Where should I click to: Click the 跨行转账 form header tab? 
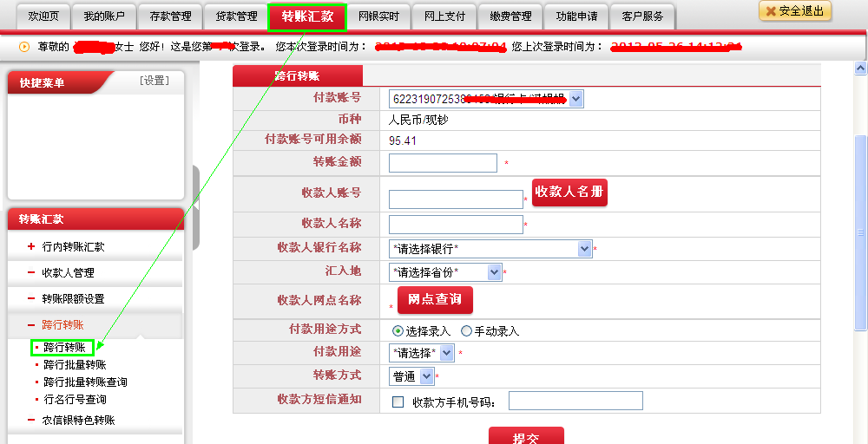297,76
